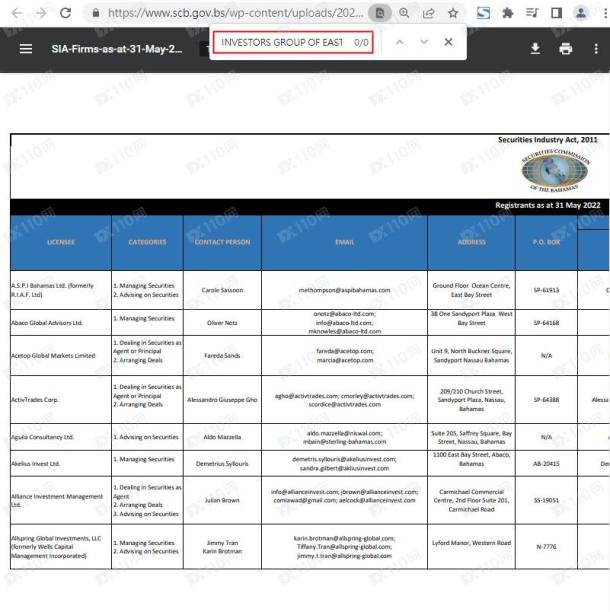Click email aldo.mazzella@niswal.com
This screenshot has width=610, height=612.
(x=345, y=433)
